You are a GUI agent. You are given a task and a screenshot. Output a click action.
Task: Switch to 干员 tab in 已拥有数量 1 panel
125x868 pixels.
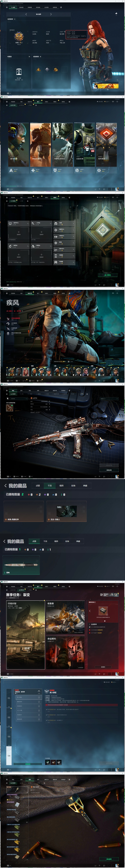(45, 541)
